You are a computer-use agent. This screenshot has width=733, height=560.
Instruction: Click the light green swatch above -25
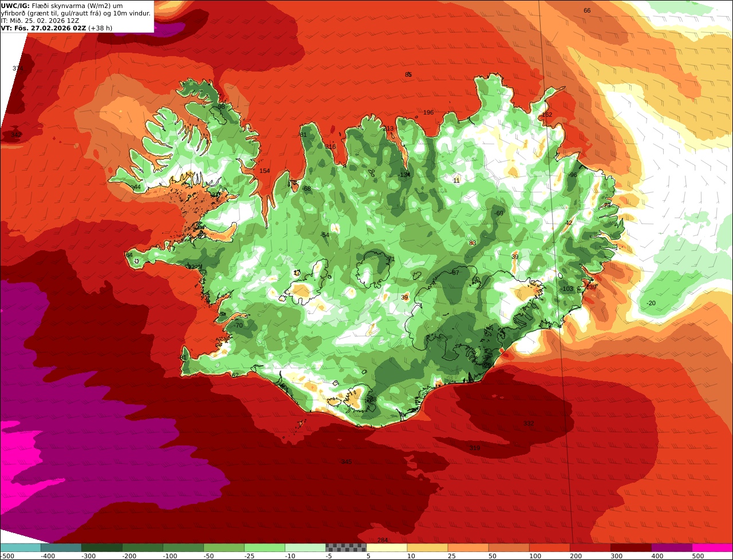point(265,547)
